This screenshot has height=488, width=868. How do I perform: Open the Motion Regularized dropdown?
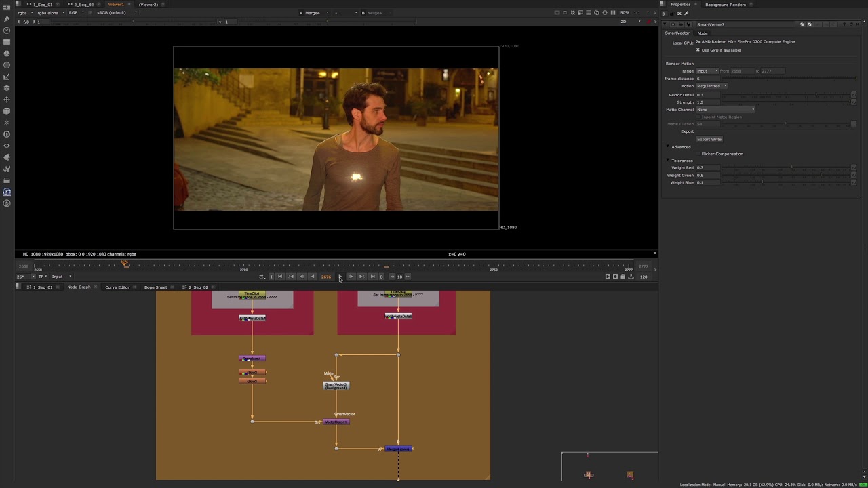tap(711, 86)
